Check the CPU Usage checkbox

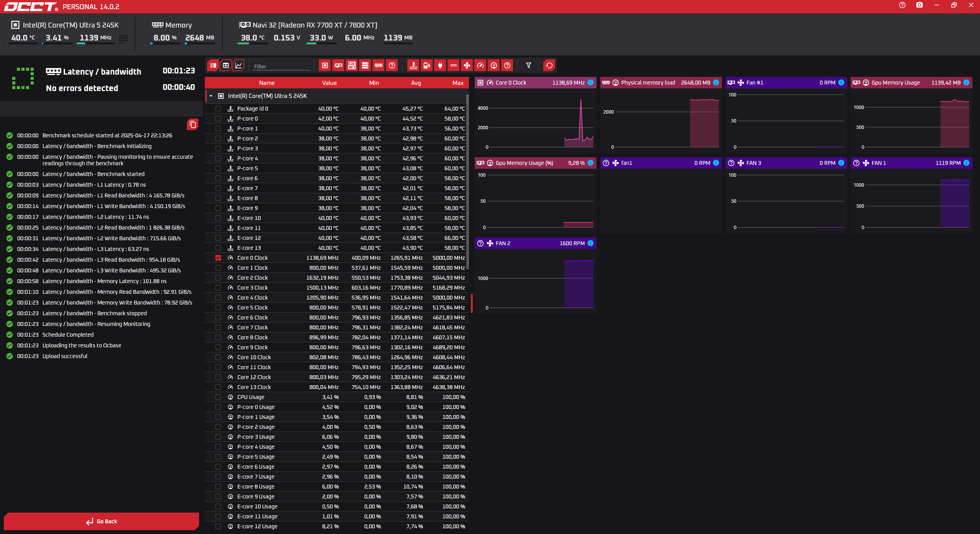(218, 397)
